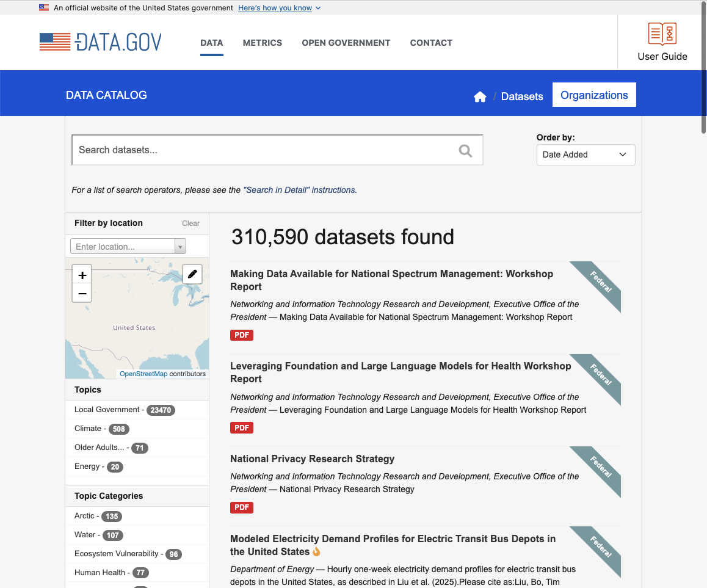
Task: Open "Search in Detail" instructions link
Action: tap(300, 190)
